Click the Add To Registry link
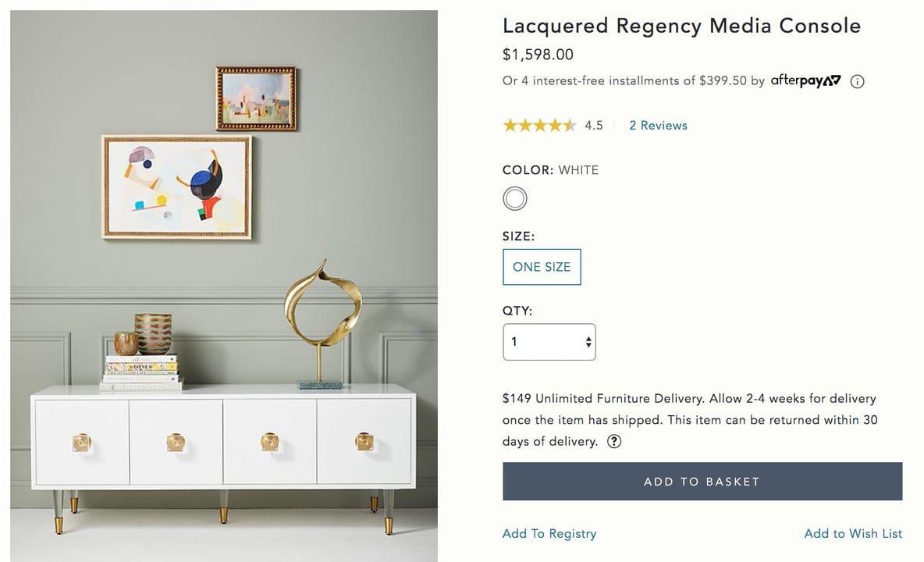 coord(549,534)
